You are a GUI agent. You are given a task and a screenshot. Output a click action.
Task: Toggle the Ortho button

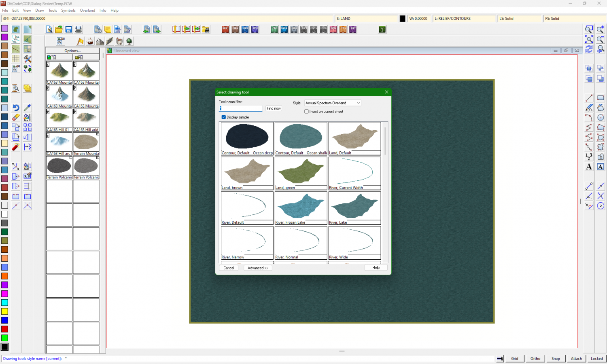535,358
